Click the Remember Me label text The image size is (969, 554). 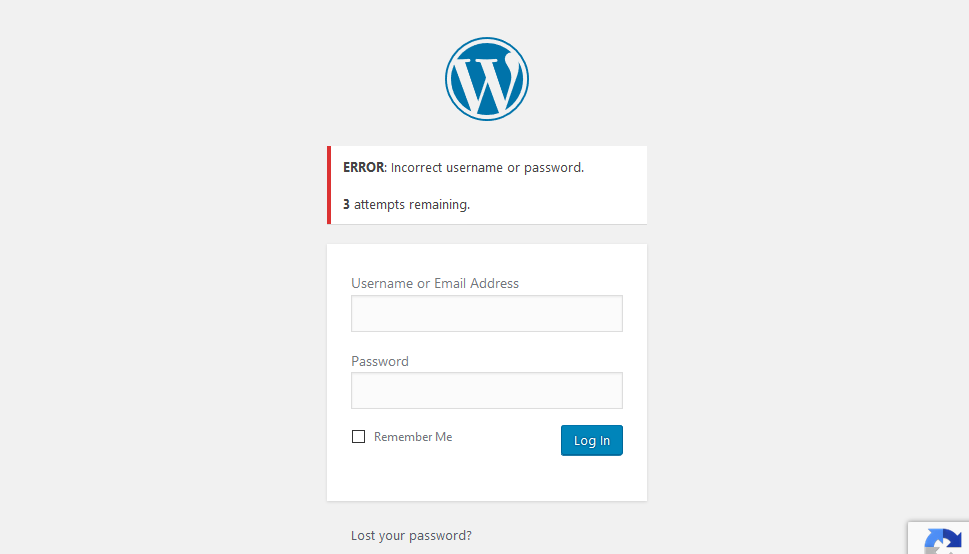413,437
